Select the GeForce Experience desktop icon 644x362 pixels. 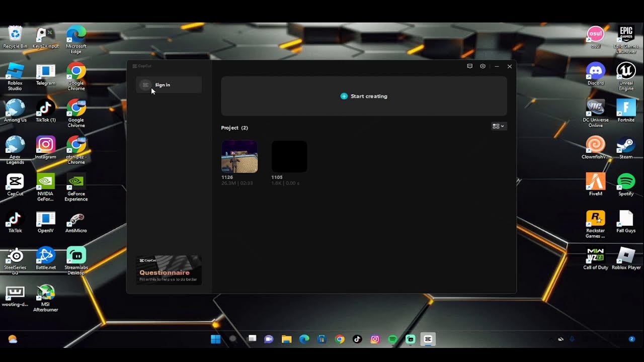point(76,188)
